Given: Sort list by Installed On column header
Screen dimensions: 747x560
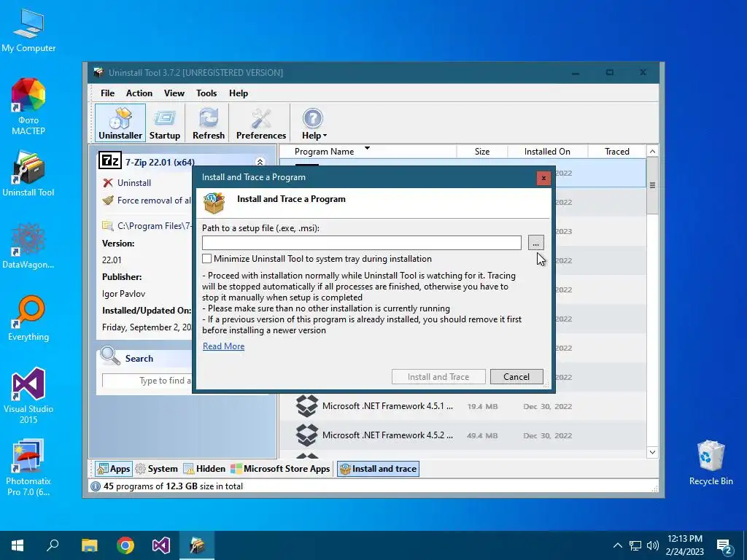Looking at the screenshot, I should (547, 152).
